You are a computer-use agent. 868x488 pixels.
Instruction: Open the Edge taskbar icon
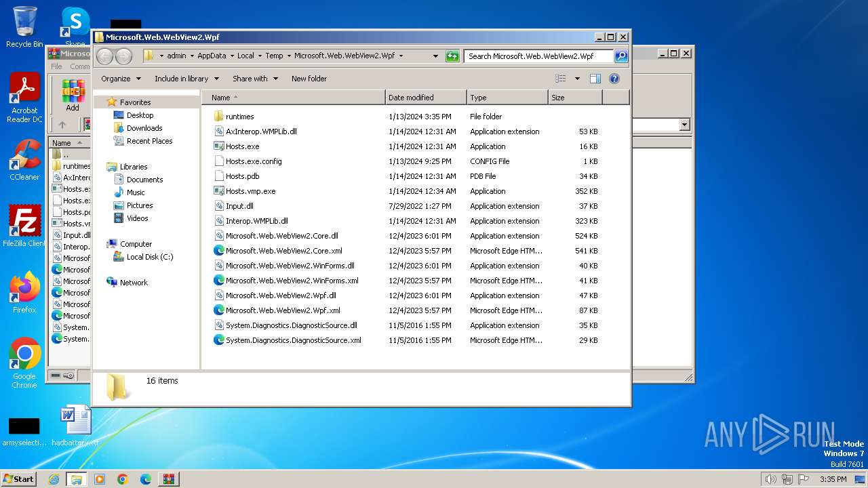(x=146, y=479)
